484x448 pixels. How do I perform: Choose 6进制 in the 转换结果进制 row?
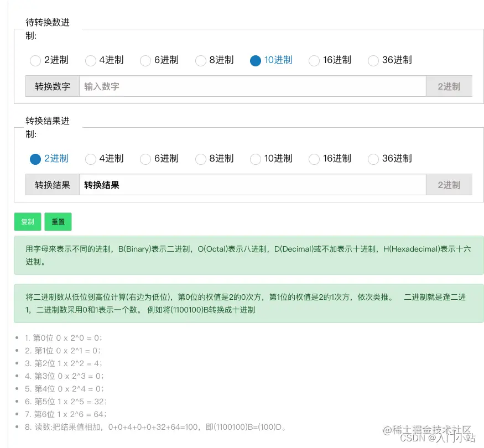coord(145,159)
